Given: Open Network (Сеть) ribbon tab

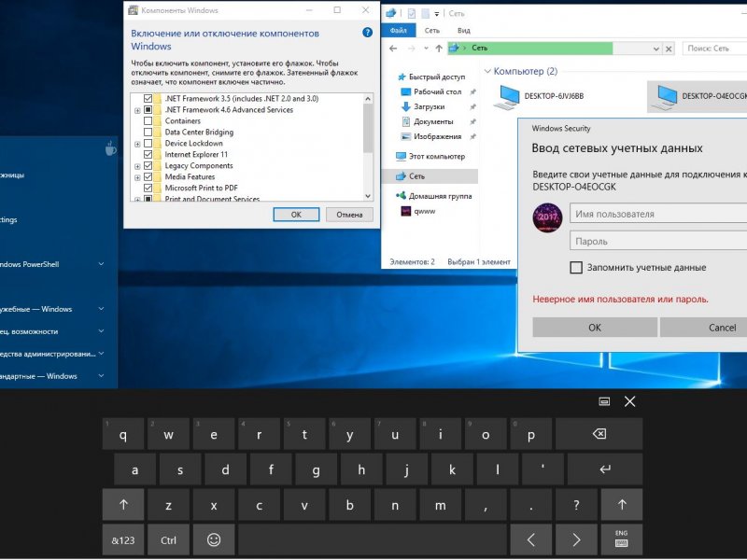Looking at the screenshot, I should pyautogui.click(x=432, y=31).
